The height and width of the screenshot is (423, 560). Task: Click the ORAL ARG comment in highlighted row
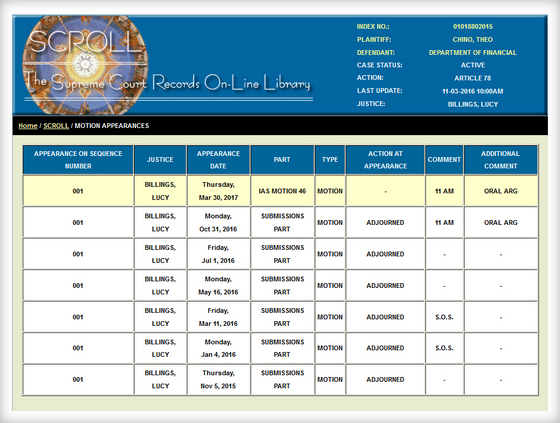[x=500, y=191]
